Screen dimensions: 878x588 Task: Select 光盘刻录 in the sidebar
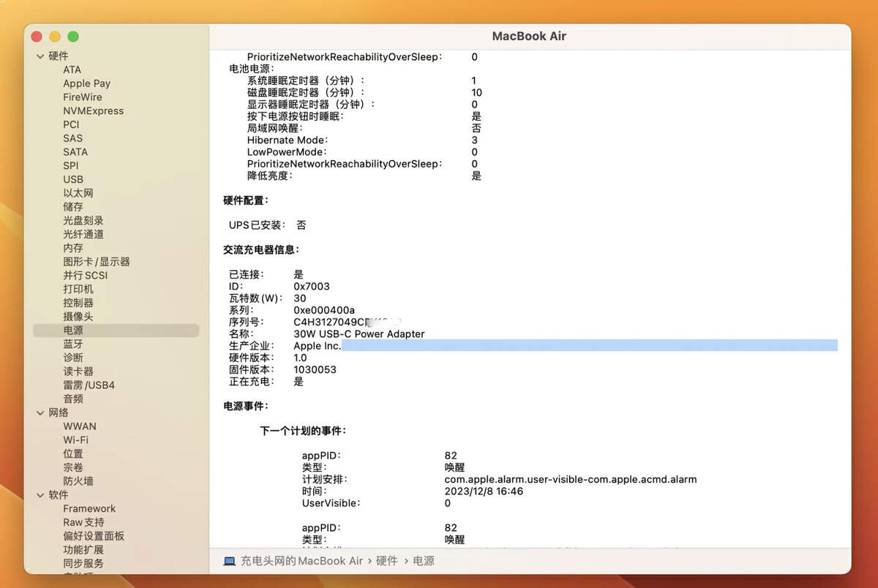point(83,221)
